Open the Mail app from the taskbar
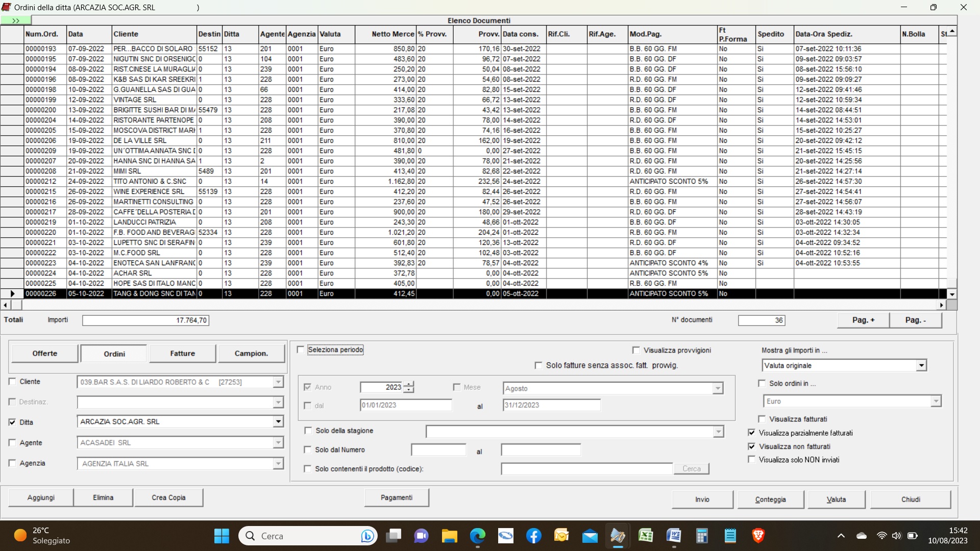 pyautogui.click(x=590, y=536)
